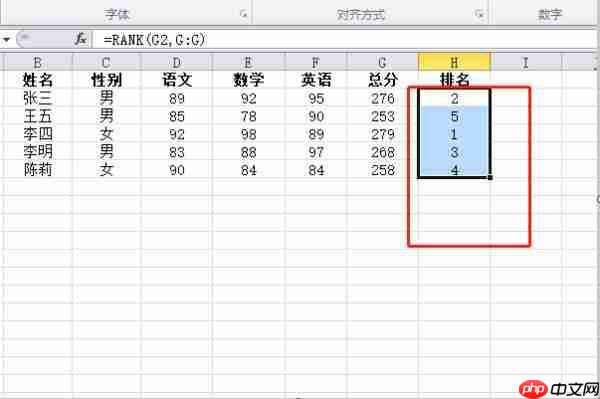This screenshot has width=600, height=399.
Task: Click 王五's 语文 score 85
Action: [x=176, y=116]
